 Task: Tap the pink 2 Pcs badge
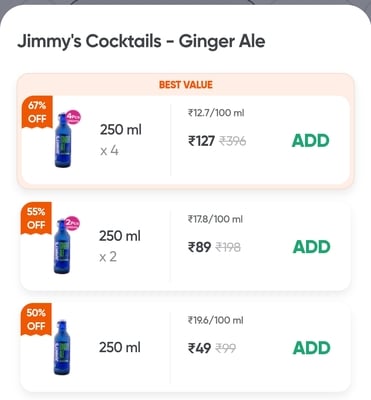[72, 224]
